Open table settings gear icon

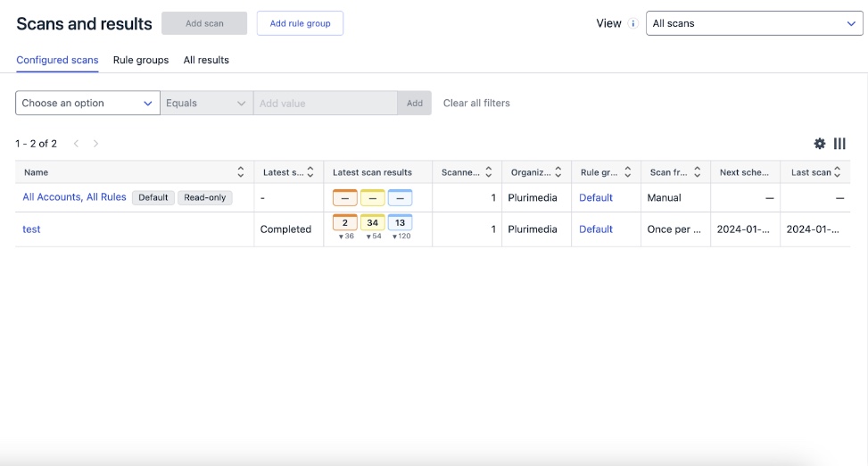tap(819, 144)
